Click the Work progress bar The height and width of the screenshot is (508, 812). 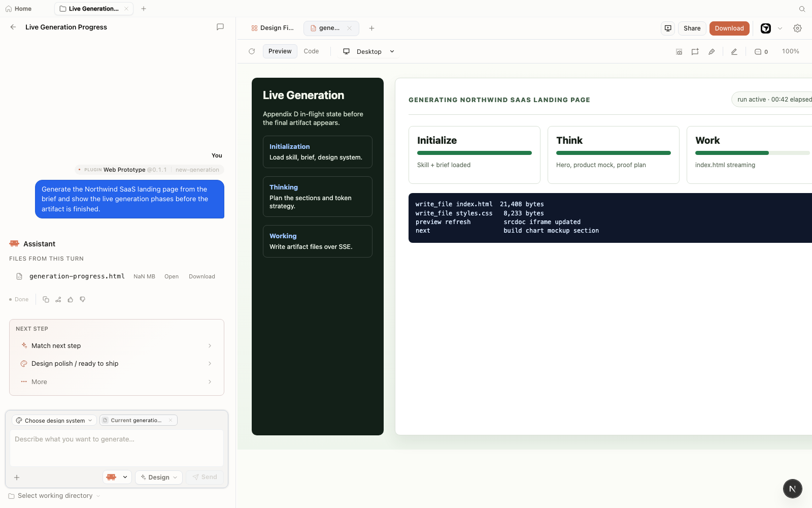753,153
